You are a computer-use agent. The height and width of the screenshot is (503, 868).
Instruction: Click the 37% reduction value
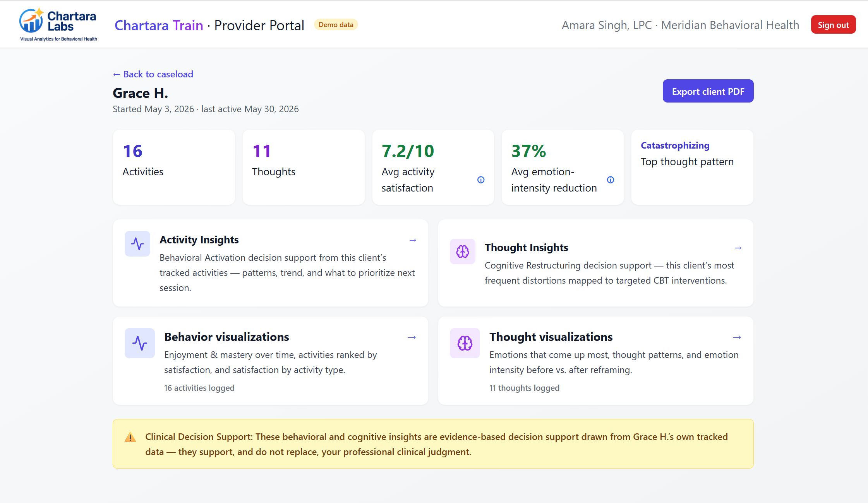coord(528,151)
